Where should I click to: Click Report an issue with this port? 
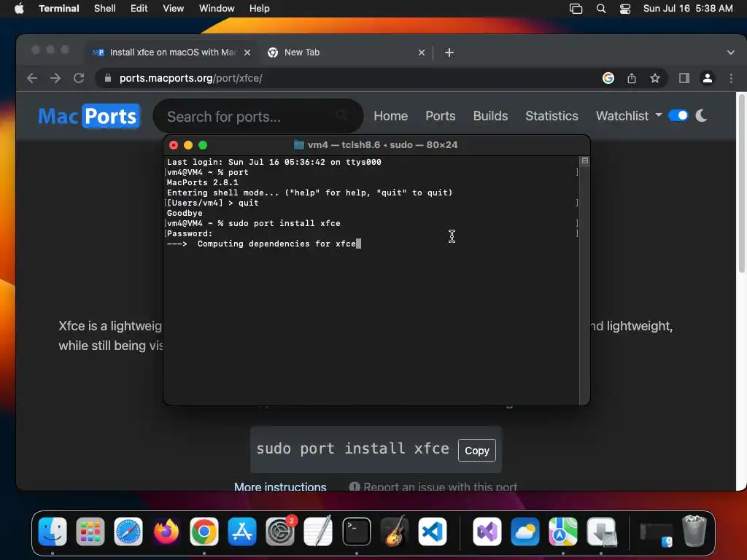tap(433, 486)
